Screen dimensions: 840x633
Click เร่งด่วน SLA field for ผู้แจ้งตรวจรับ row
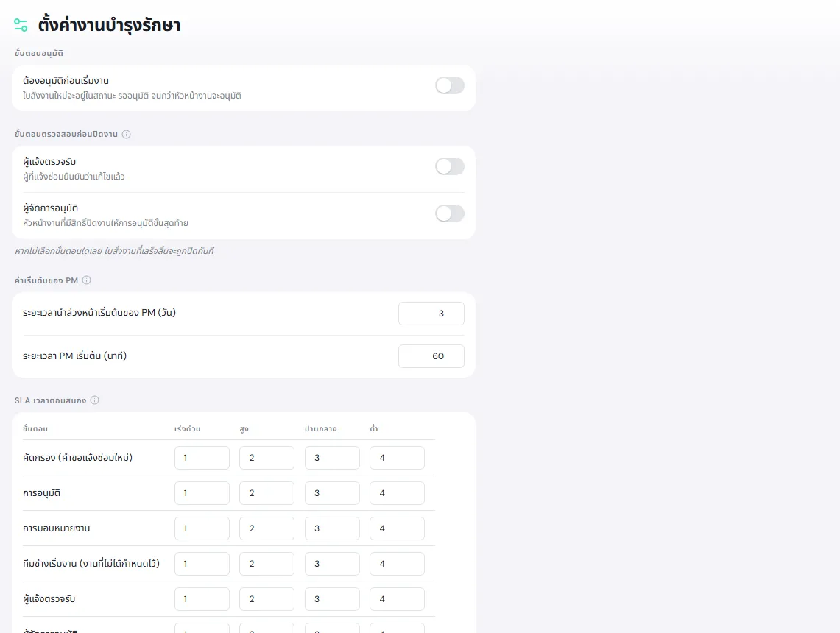pos(202,599)
